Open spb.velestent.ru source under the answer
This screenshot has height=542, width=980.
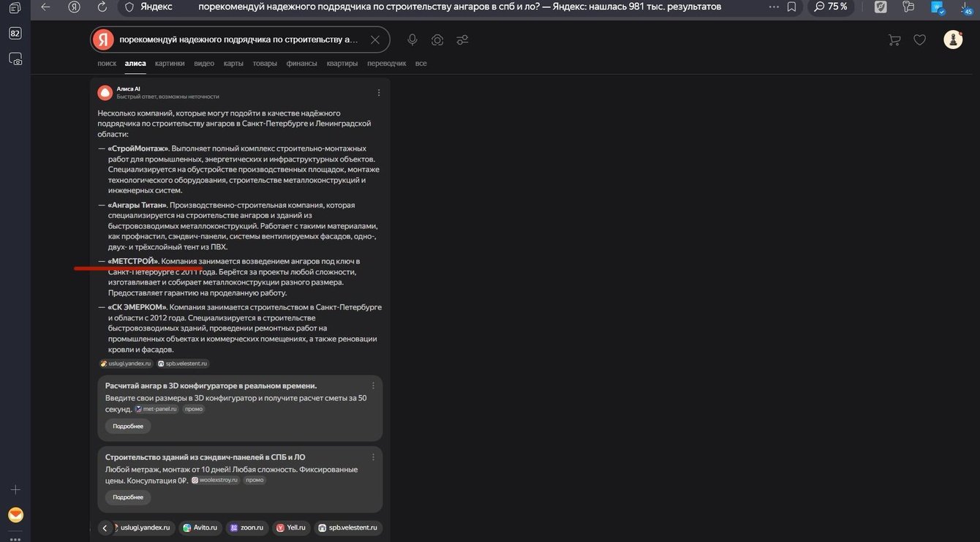(x=183, y=364)
